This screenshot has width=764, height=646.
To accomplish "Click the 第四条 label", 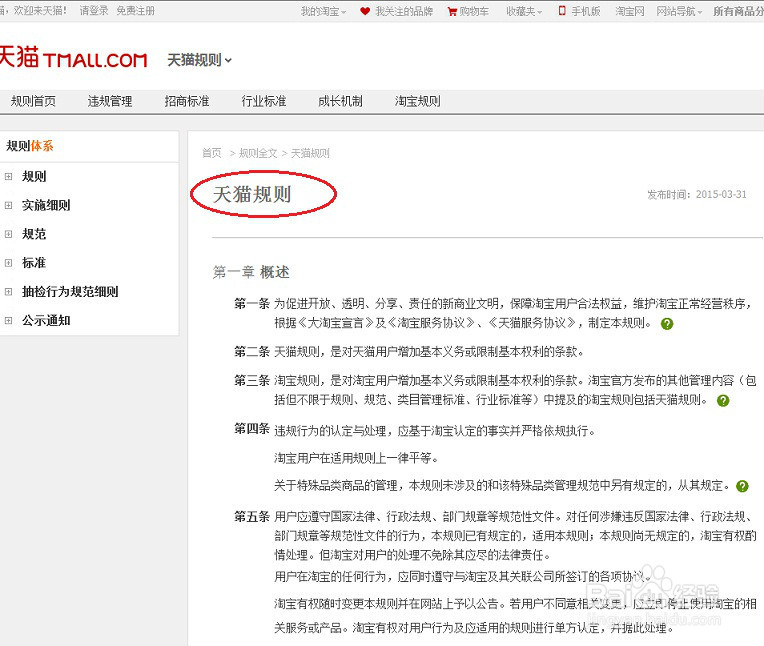I will 252,428.
